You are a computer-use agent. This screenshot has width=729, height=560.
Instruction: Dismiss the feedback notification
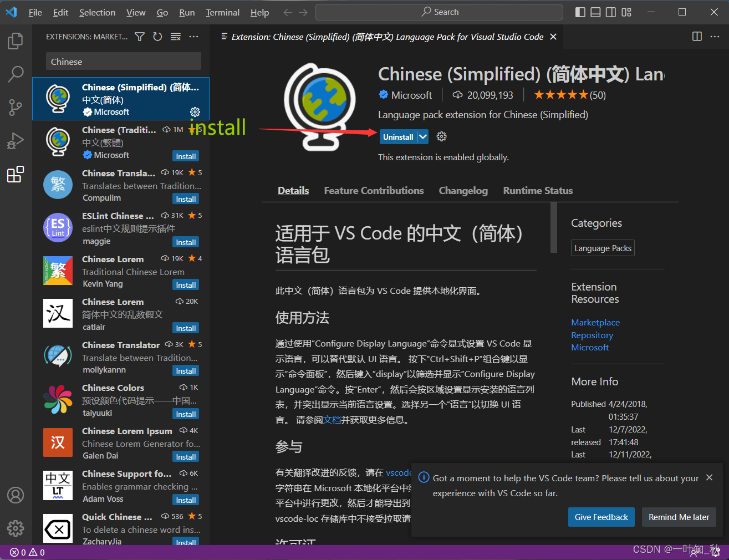709,477
